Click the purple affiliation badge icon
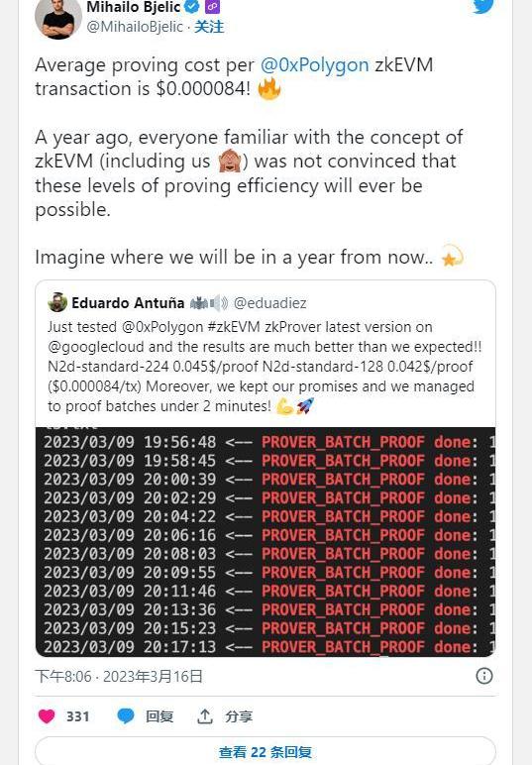This screenshot has height=765, width=532. tap(212, 6)
